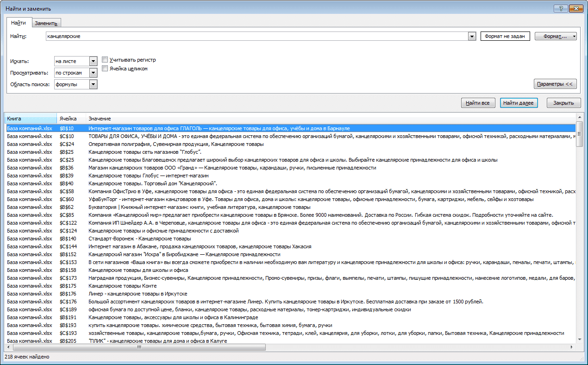Select result row with cell $C$10
Viewport: 588px width, 365px height.
290,136
